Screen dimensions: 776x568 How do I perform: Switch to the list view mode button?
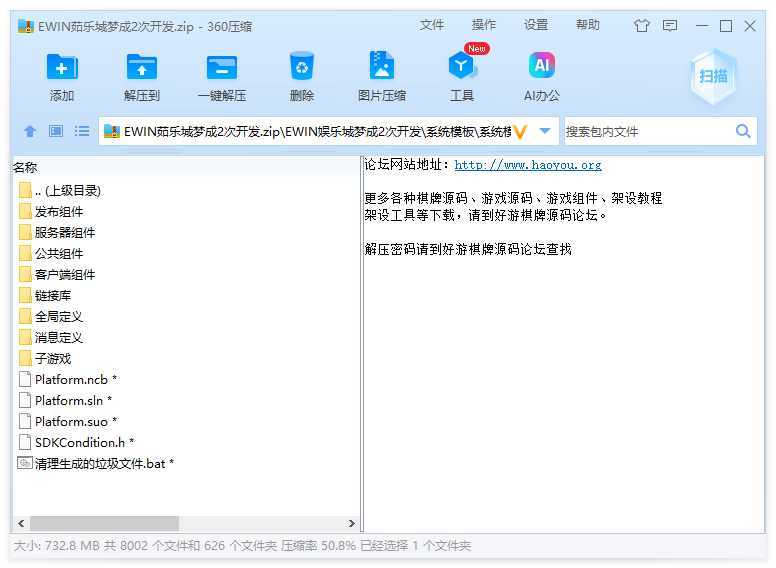[x=82, y=131]
